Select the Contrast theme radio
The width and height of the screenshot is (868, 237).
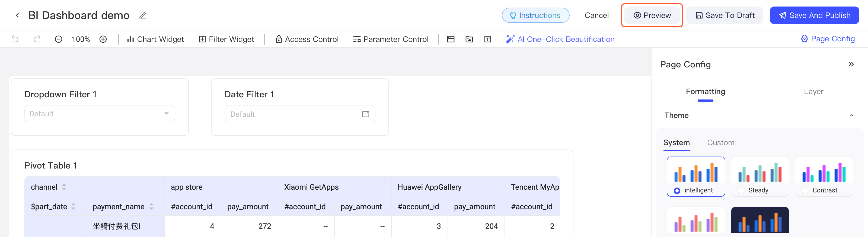coord(805,191)
